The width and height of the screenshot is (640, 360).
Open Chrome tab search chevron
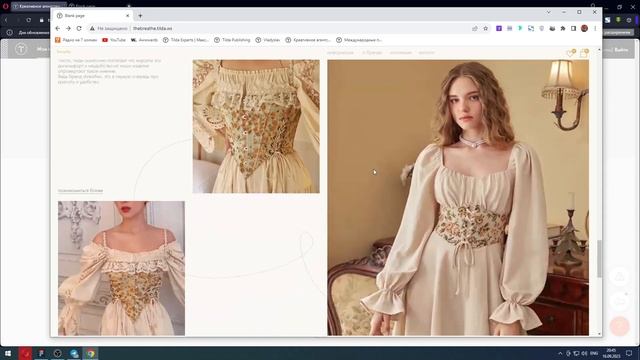(x=549, y=12)
